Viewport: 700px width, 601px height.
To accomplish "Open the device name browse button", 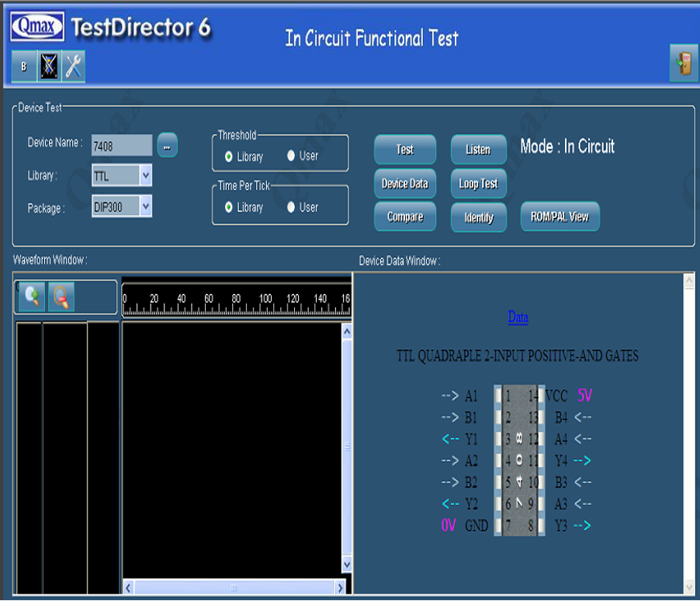I will tap(168, 145).
